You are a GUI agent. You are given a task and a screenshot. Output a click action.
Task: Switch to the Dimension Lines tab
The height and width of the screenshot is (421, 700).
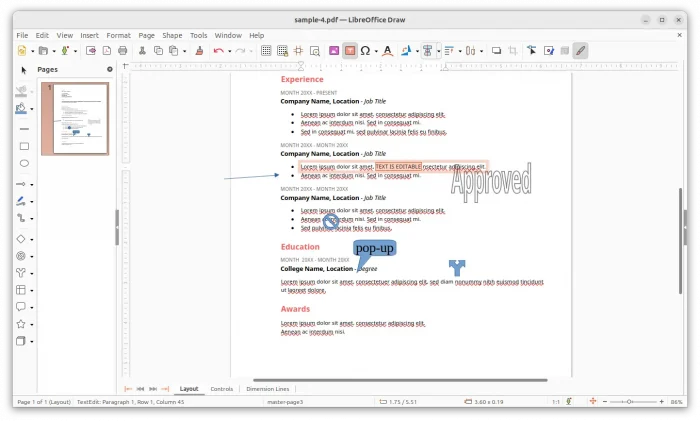point(267,389)
